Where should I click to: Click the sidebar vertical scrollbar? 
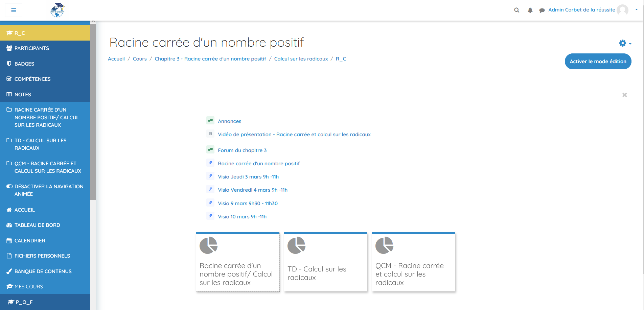93,112
